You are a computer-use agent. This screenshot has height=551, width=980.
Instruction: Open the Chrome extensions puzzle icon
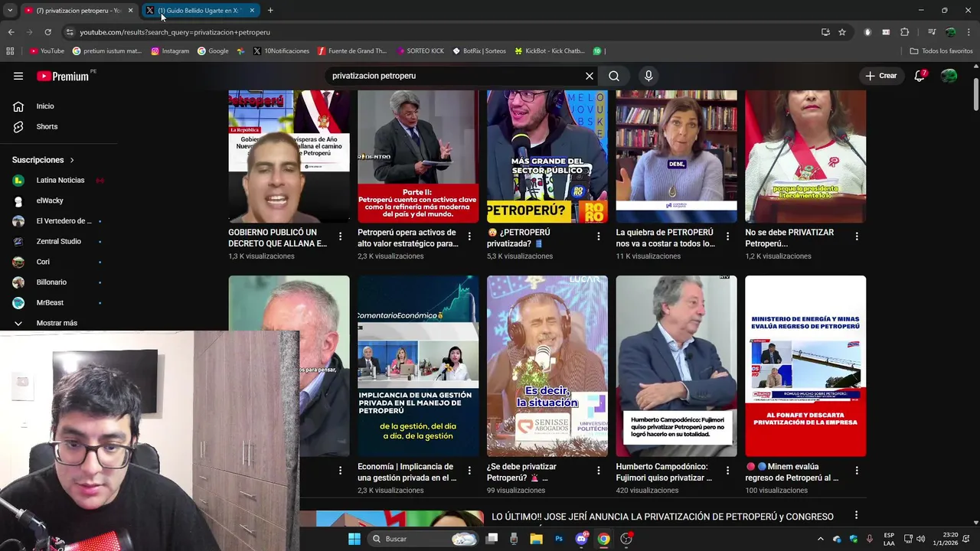905,32
